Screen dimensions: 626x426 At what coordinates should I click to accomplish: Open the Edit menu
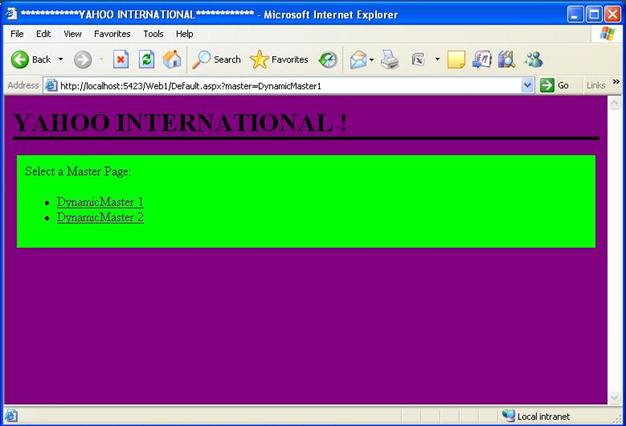click(43, 34)
